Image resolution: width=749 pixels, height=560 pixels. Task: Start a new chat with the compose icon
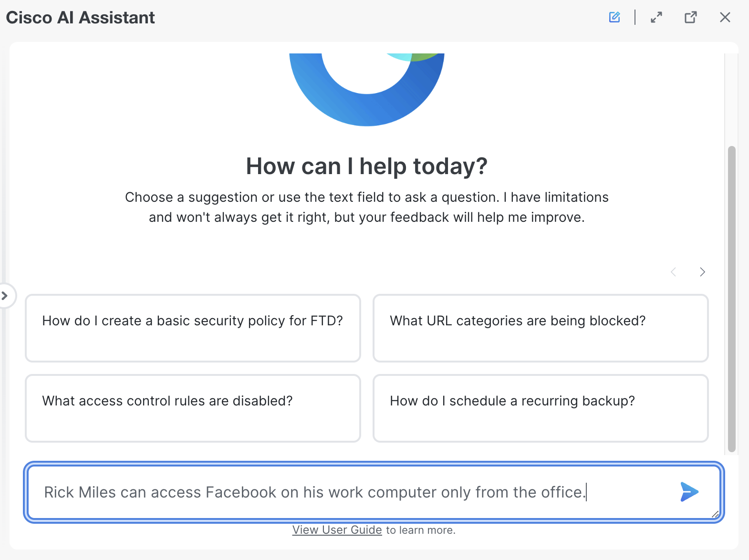click(614, 18)
